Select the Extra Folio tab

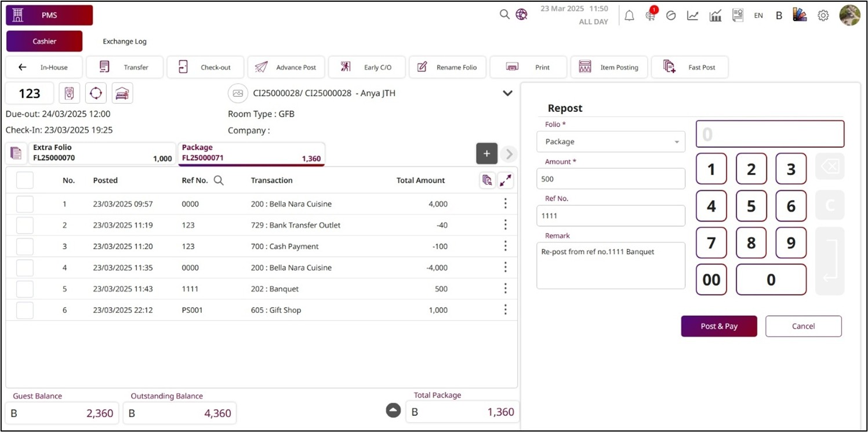click(x=102, y=153)
